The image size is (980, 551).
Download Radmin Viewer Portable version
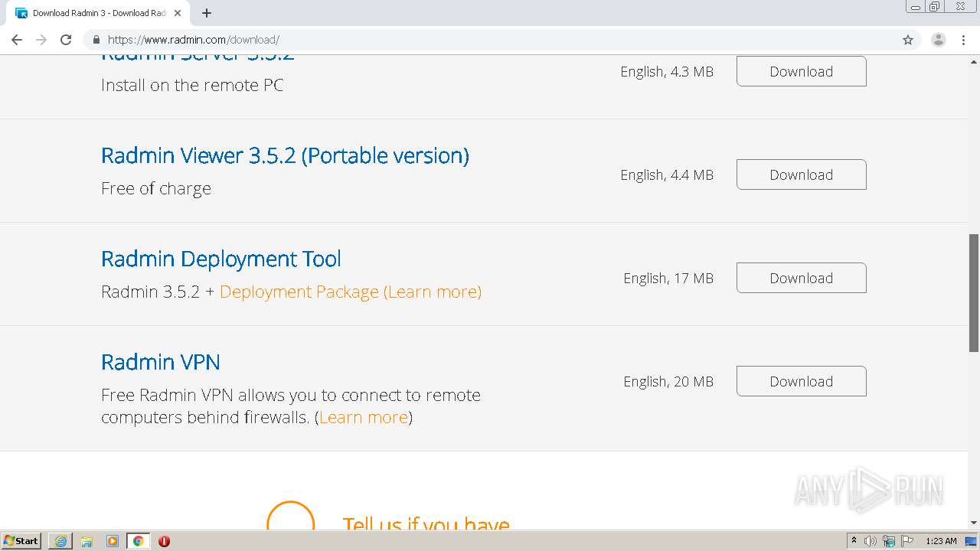coord(802,174)
